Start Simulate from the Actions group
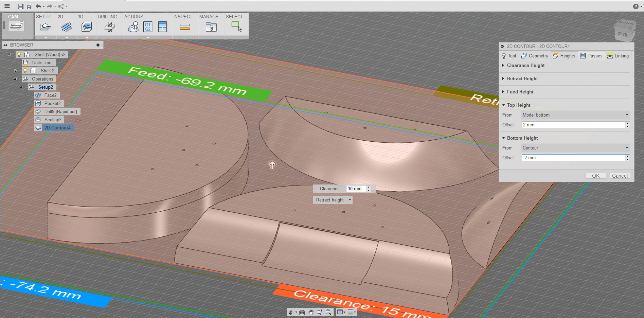The image size is (644, 318). [x=133, y=27]
